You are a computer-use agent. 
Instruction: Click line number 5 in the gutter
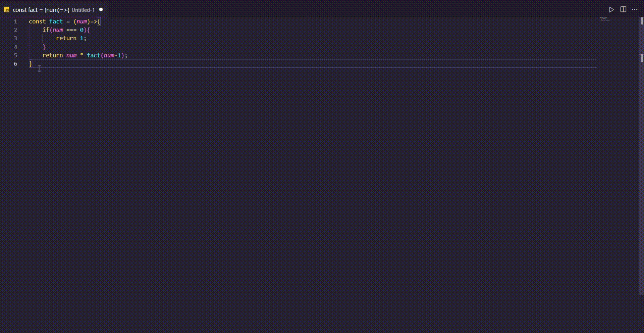(x=15, y=55)
